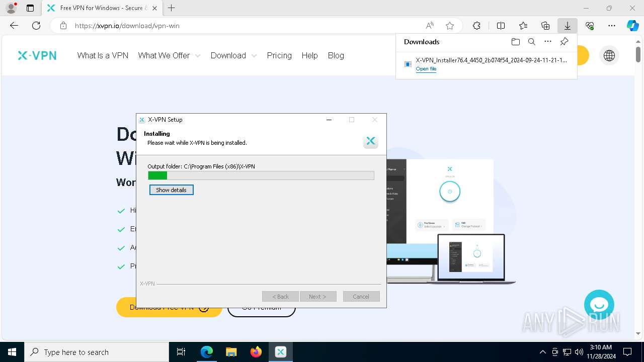Viewport: 644px width, 362px height.
Task: Open File Explorer from taskbar
Action: coord(231,352)
